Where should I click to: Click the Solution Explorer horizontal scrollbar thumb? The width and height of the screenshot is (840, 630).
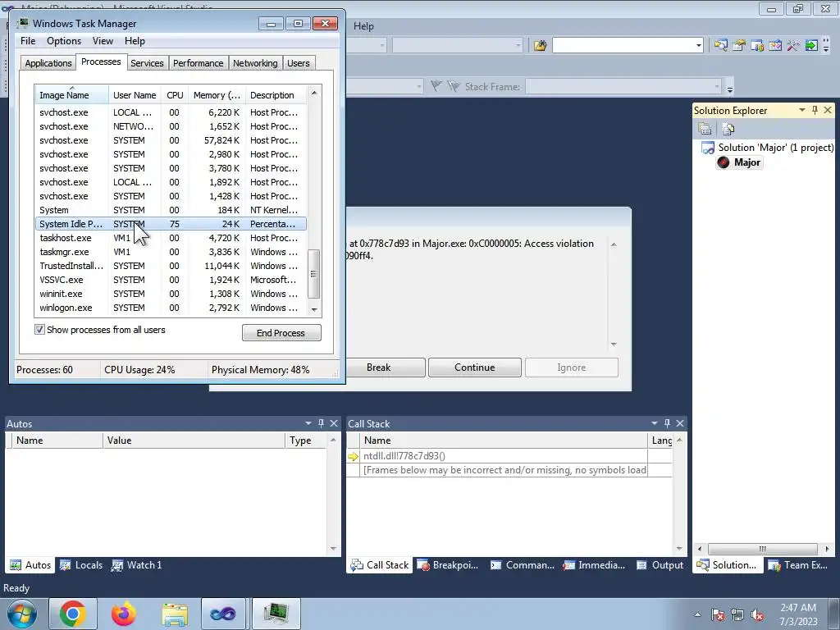click(x=762, y=549)
